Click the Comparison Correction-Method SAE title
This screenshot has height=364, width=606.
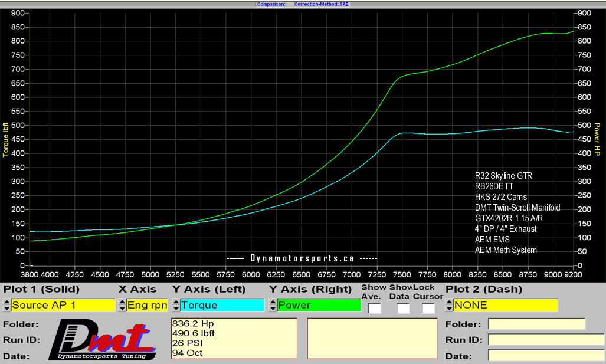pyautogui.click(x=303, y=4)
